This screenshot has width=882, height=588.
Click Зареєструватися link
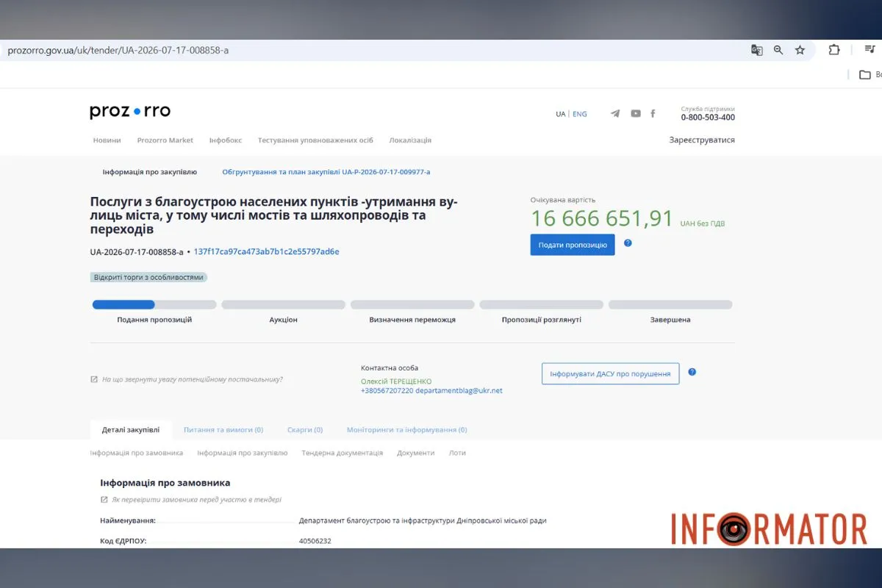click(x=702, y=140)
